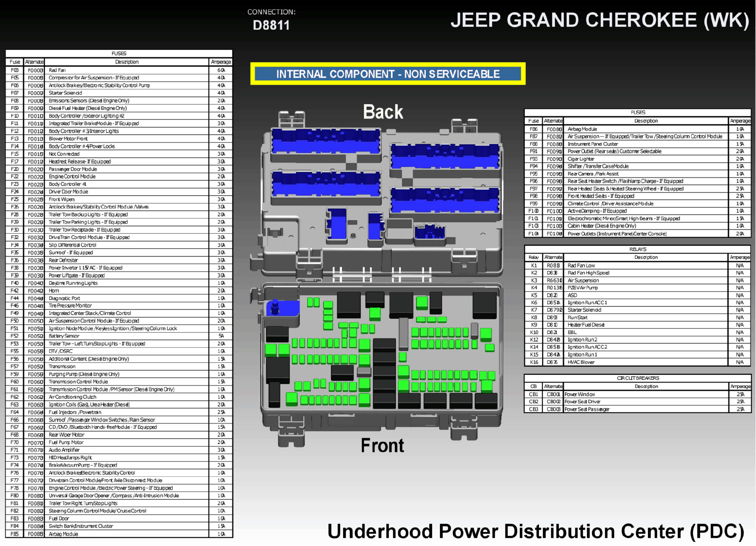Click the Air Conditioning Clutch description
This screenshot has height=546, width=756.
tap(72, 397)
